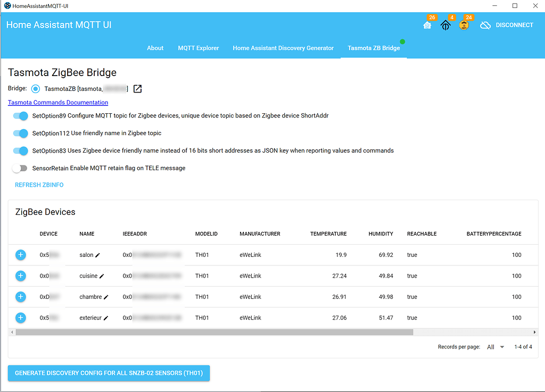The height and width of the screenshot is (392, 545).
Task: Sort by the TEMPERATURE column header
Action: tap(328, 234)
